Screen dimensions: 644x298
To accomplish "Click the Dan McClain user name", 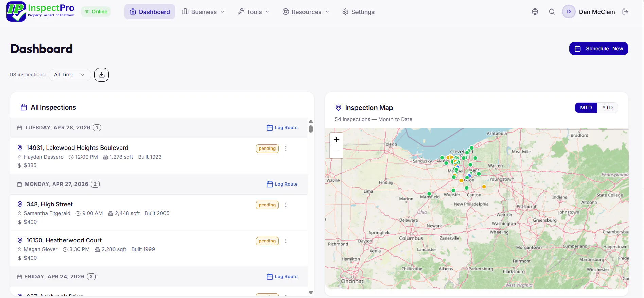I will pyautogui.click(x=597, y=12).
